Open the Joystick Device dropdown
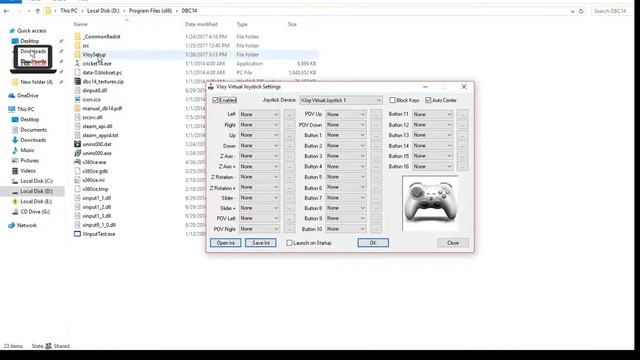 point(341,100)
